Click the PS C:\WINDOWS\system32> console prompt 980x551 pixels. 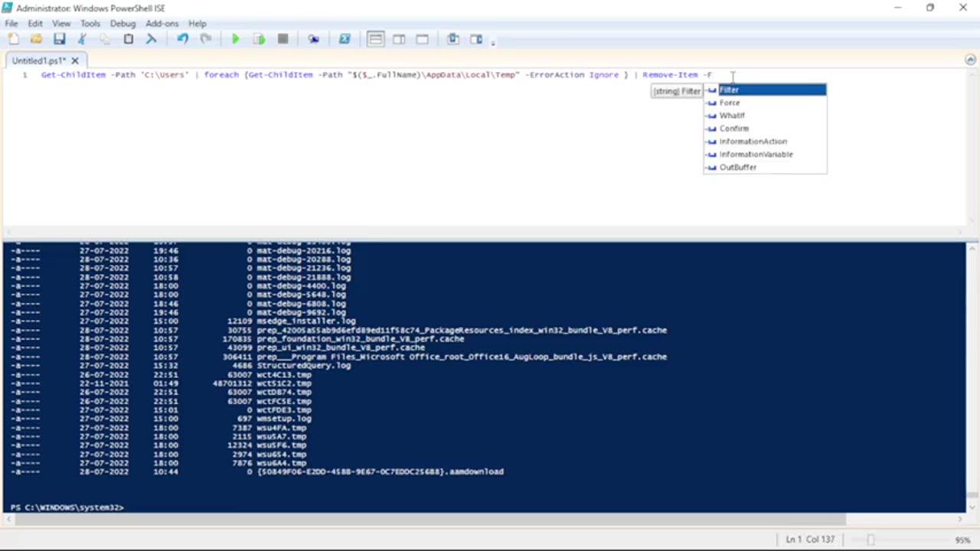coord(67,507)
